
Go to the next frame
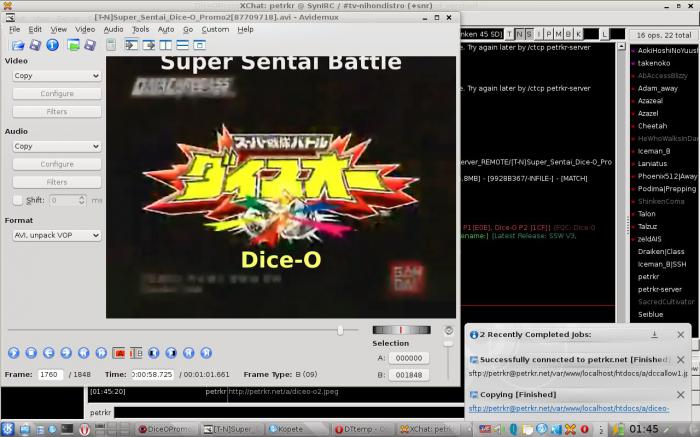tap(66, 353)
